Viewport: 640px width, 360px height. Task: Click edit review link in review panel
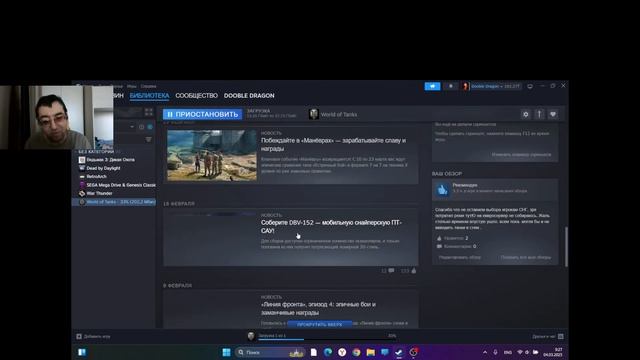tap(460, 258)
